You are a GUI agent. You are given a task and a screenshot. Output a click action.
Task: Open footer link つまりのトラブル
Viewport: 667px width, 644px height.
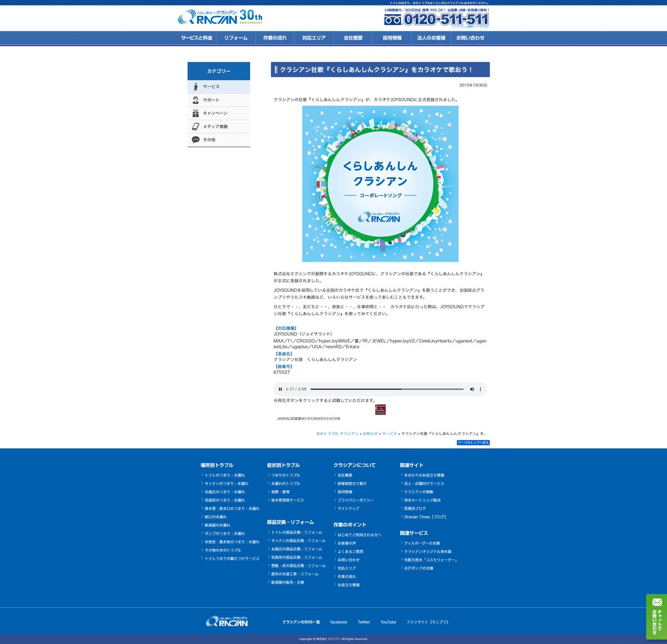coord(286,475)
